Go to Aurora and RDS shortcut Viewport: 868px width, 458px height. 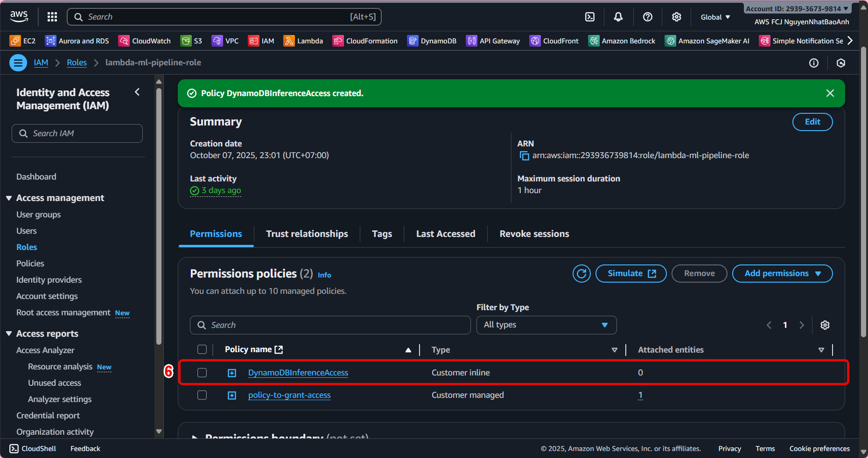pos(77,41)
